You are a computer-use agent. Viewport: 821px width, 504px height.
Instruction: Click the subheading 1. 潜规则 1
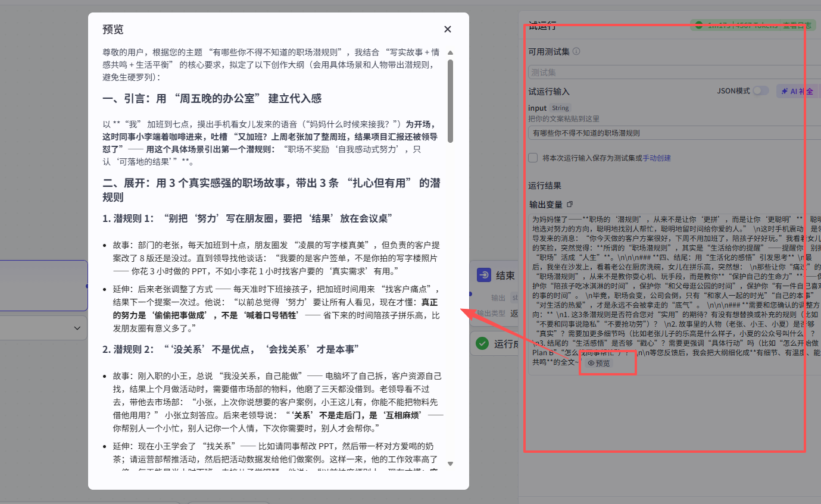pyautogui.click(x=247, y=218)
